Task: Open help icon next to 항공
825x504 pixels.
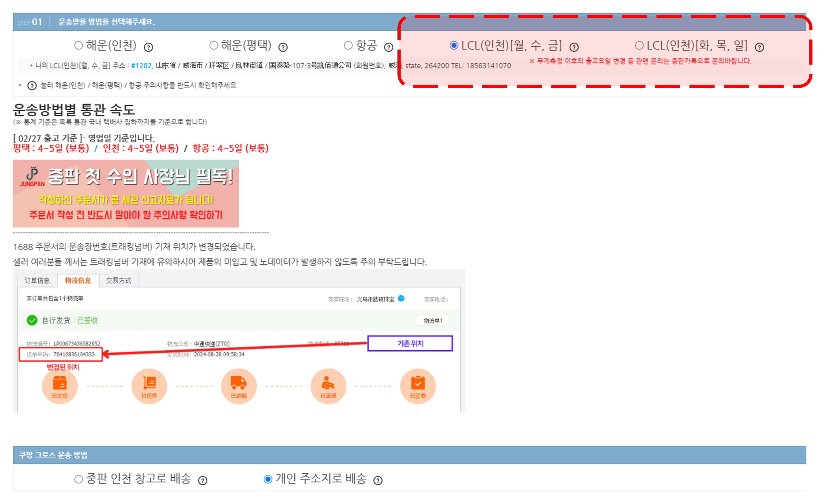Action: pyautogui.click(x=388, y=47)
